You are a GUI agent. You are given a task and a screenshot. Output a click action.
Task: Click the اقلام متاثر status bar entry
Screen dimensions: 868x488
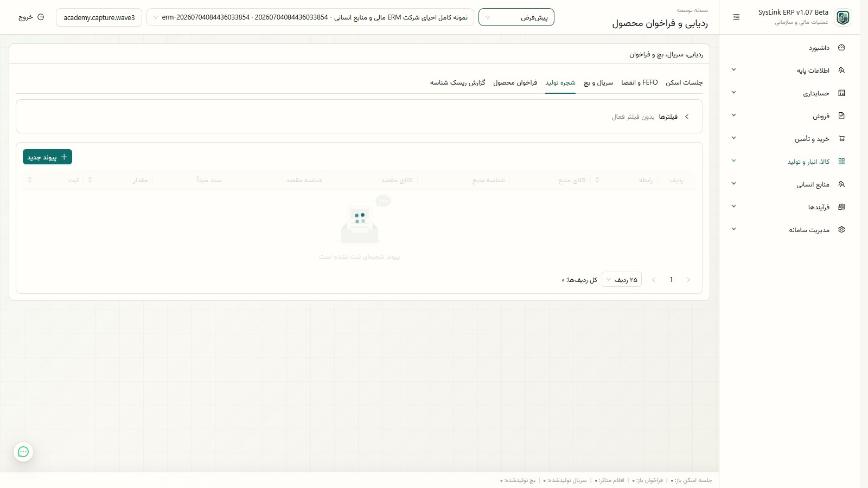610,480
